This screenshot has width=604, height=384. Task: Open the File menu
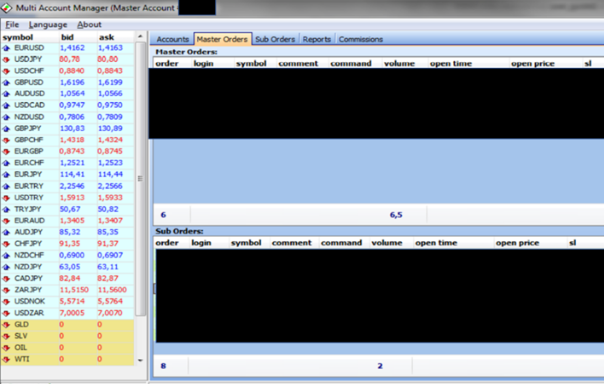tap(12, 25)
